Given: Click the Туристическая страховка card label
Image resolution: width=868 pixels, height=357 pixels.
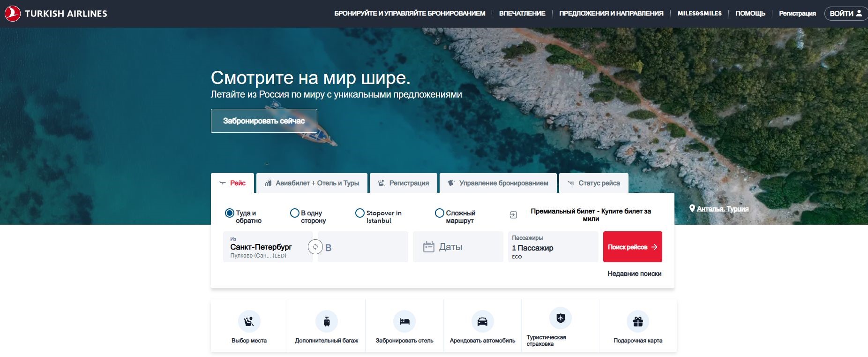Looking at the screenshot, I should [546, 341].
